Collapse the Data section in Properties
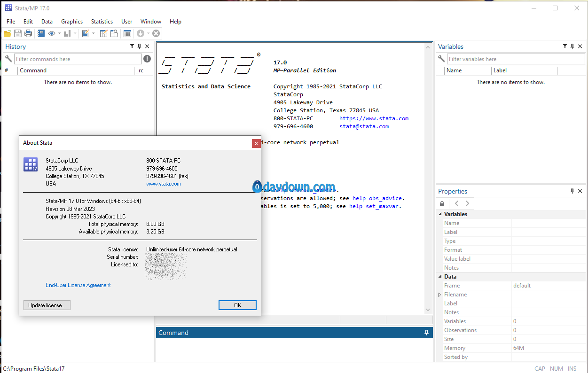588x373 pixels. pos(440,277)
